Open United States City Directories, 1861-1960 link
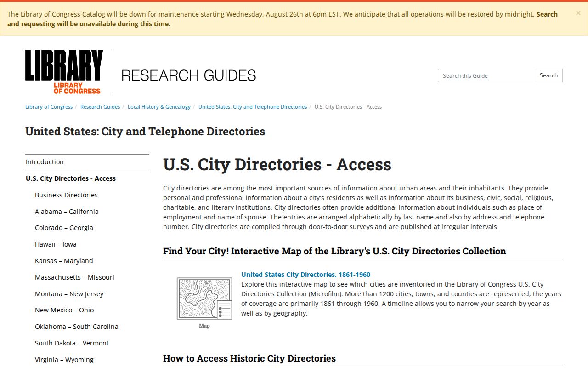 coord(305,275)
